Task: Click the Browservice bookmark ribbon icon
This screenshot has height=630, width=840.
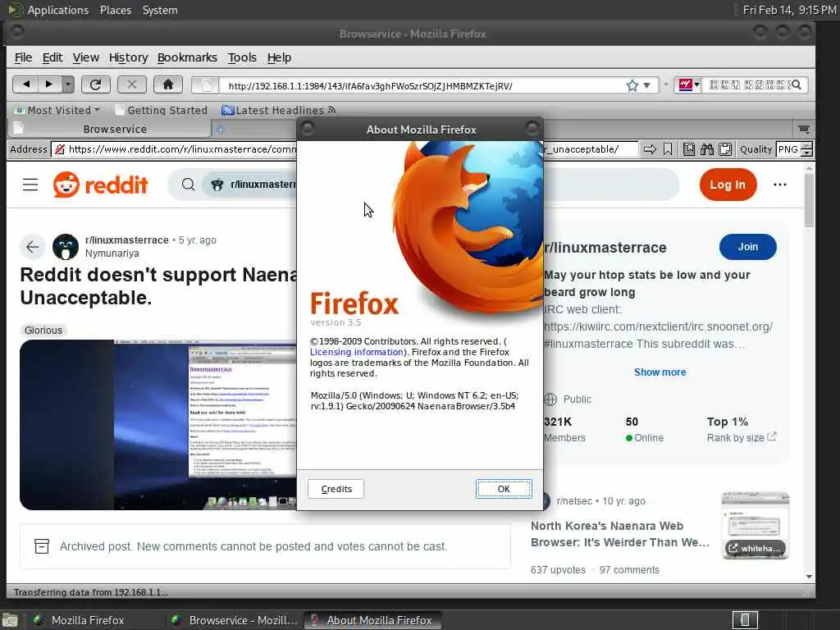Action: (668, 149)
